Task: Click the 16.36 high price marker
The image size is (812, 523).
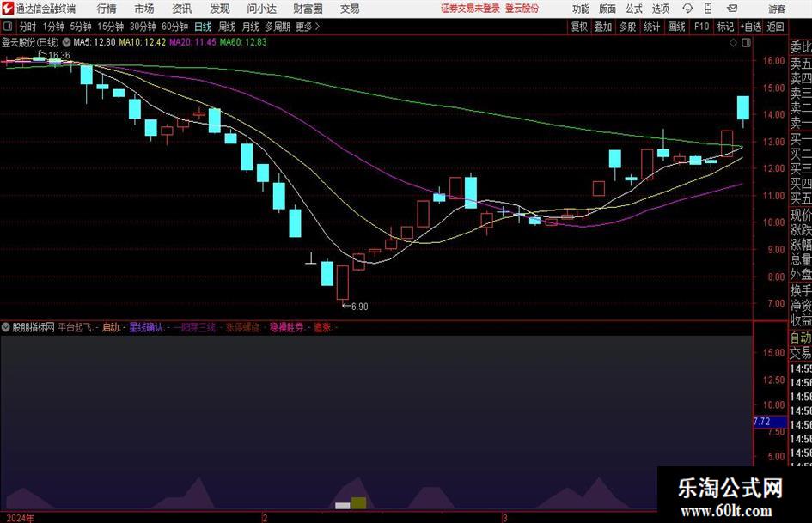Action: point(59,55)
